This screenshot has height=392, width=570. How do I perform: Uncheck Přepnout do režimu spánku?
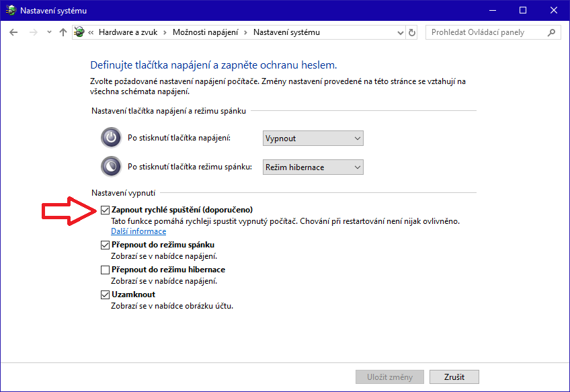pos(105,245)
